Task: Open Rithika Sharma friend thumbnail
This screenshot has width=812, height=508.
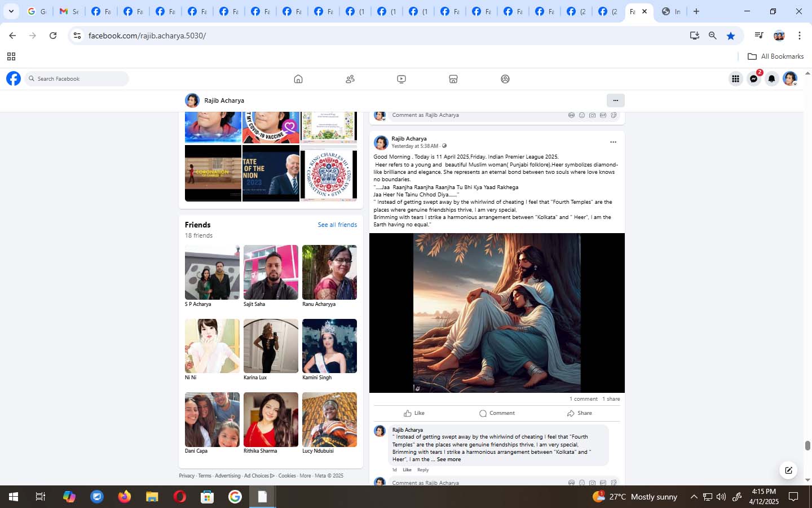Action: [271, 419]
